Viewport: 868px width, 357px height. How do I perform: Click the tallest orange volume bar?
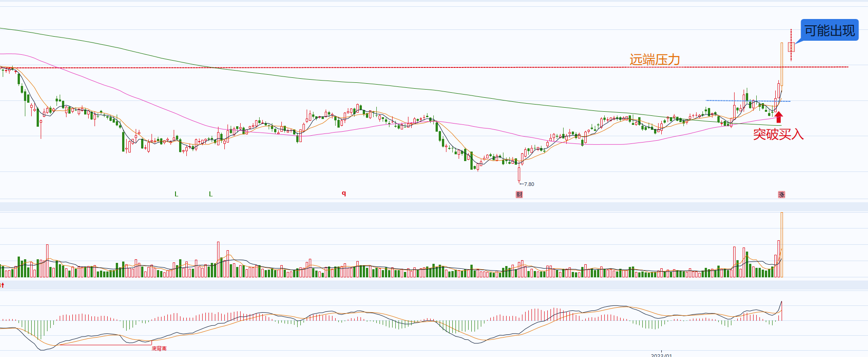coord(782,245)
